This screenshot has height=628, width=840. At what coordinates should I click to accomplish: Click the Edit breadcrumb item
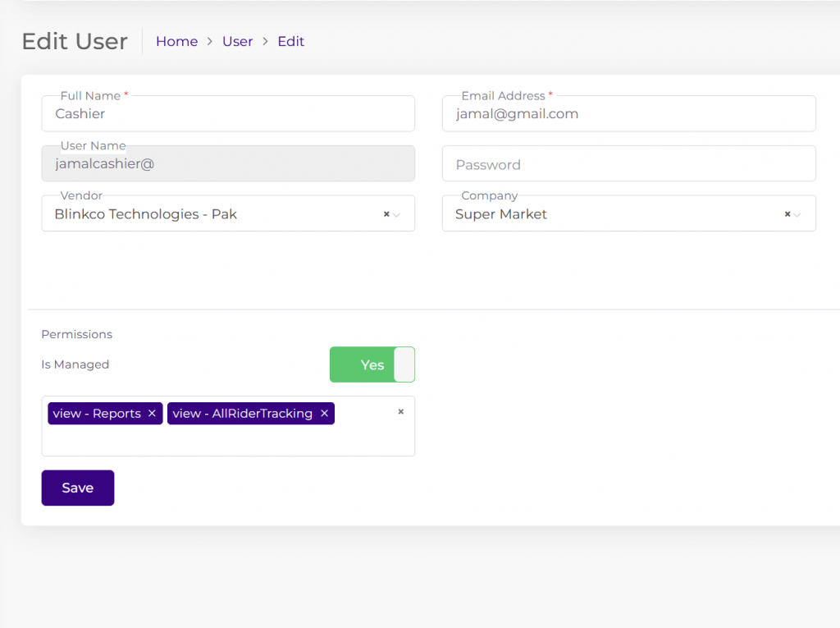(290, 42)
